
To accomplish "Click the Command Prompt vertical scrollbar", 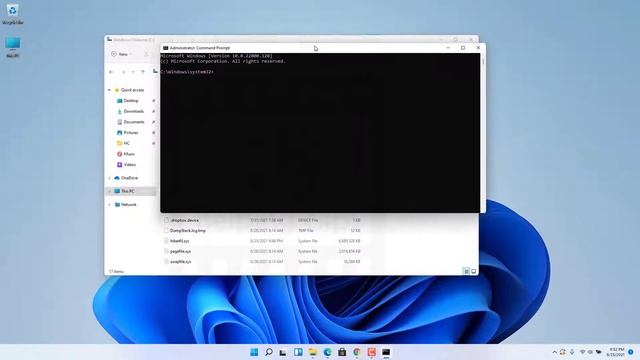I will 483,133.
